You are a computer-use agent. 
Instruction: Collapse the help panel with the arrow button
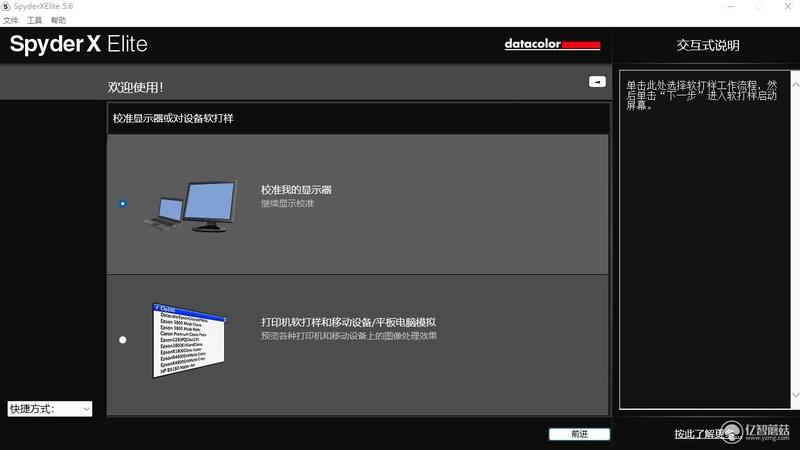click(597, 82)
